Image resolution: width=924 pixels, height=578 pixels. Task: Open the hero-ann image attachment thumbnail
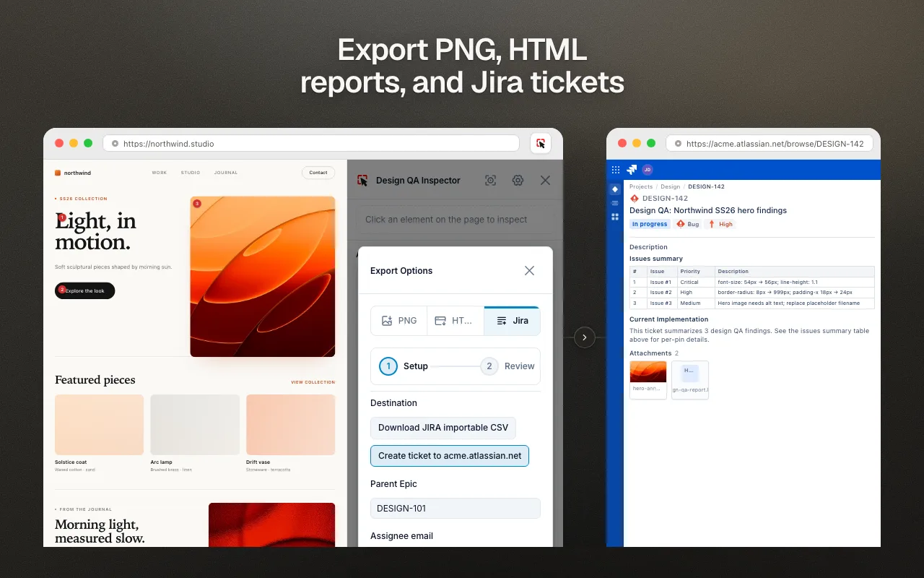point(648,379)
